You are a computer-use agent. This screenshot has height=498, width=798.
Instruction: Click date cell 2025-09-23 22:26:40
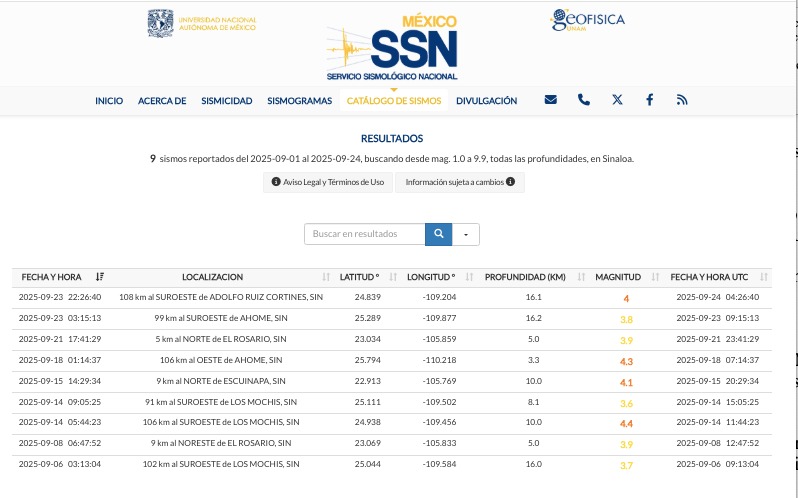coord(60,297)
